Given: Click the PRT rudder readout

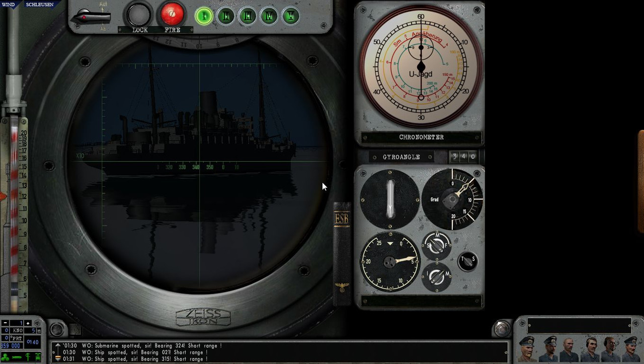Looking at the screenshot, I should pyautogui.click(x=13, y=338).
